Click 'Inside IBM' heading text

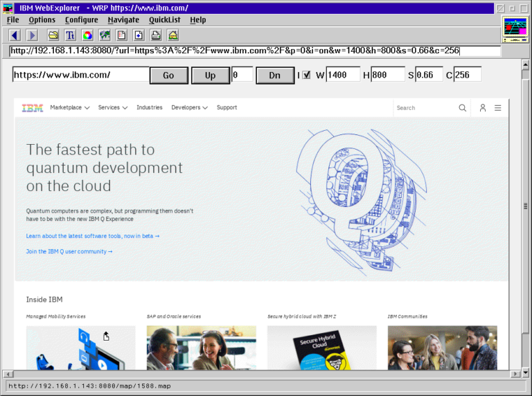[44, 299]
